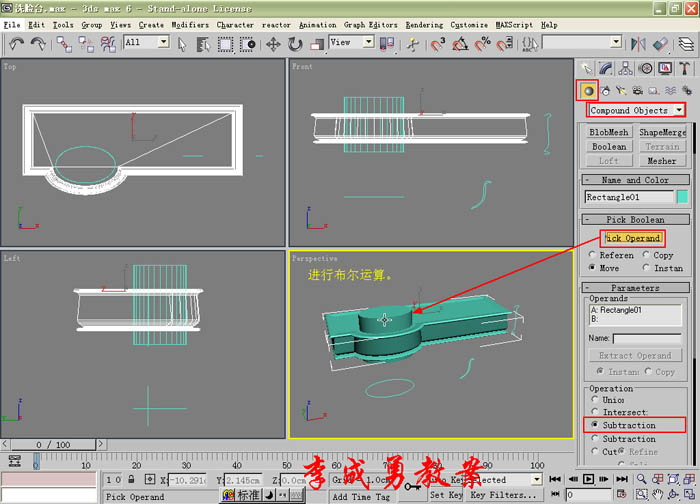Screen dimensions: 700x504
Task: Click the Align tool icon
Action: [x=660, y=44]
